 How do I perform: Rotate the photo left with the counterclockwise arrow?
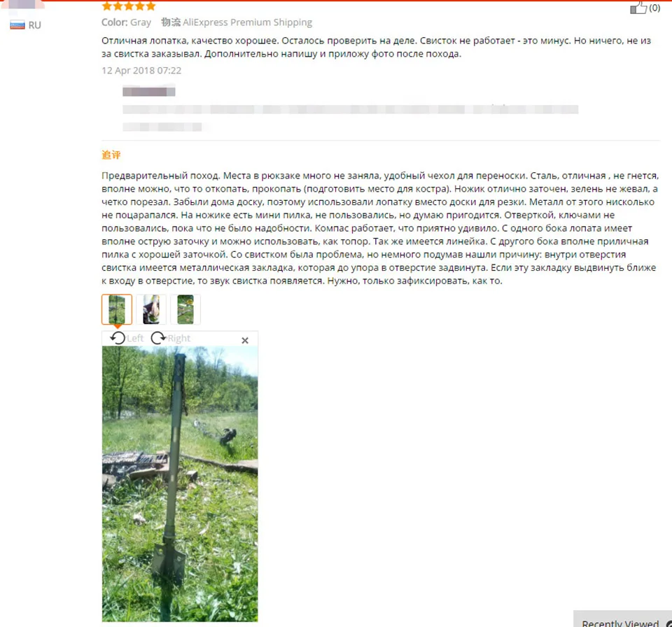(x=118, y=338)
